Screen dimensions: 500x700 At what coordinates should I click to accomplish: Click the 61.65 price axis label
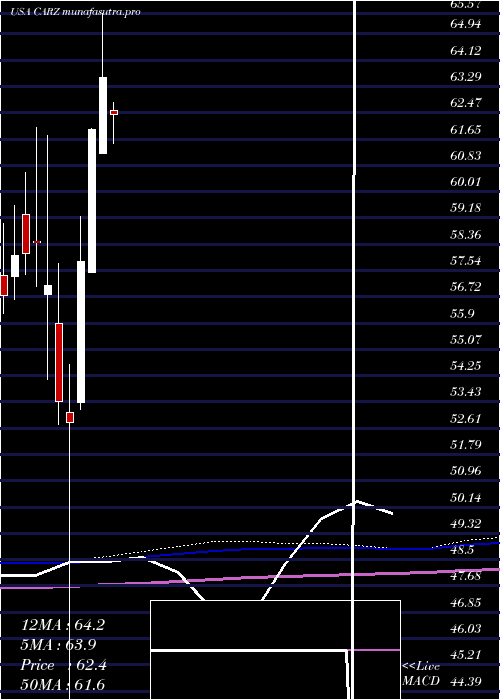pos(466,129)
